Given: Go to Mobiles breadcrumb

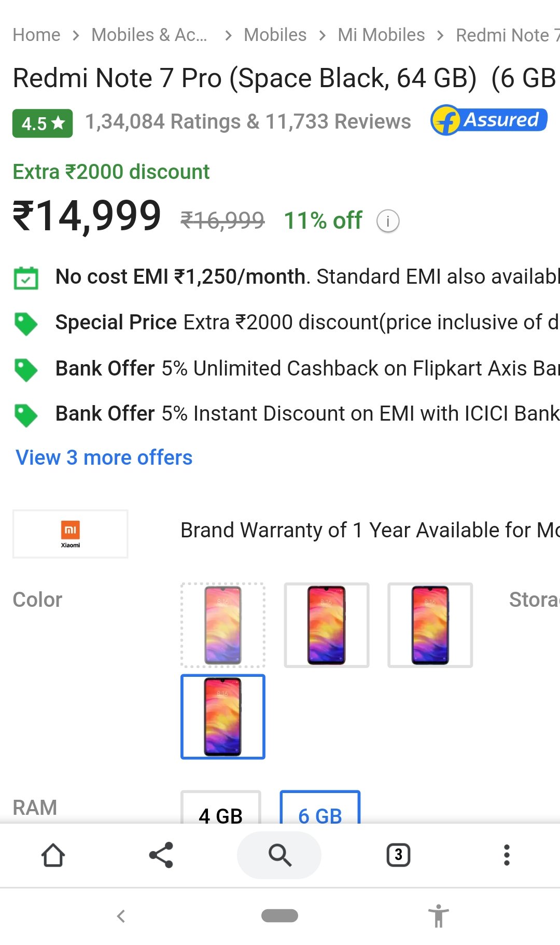Looking at the screenshot, I should click(x=275, y=35).
